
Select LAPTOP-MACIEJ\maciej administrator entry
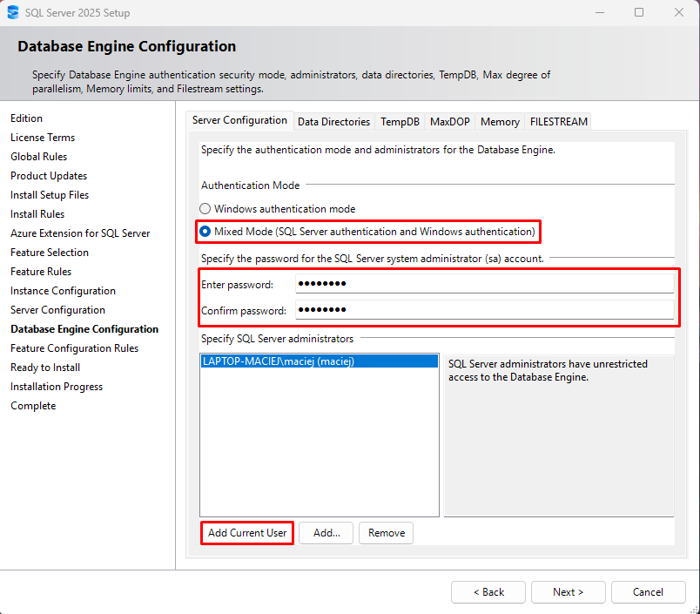pos(320,361)
